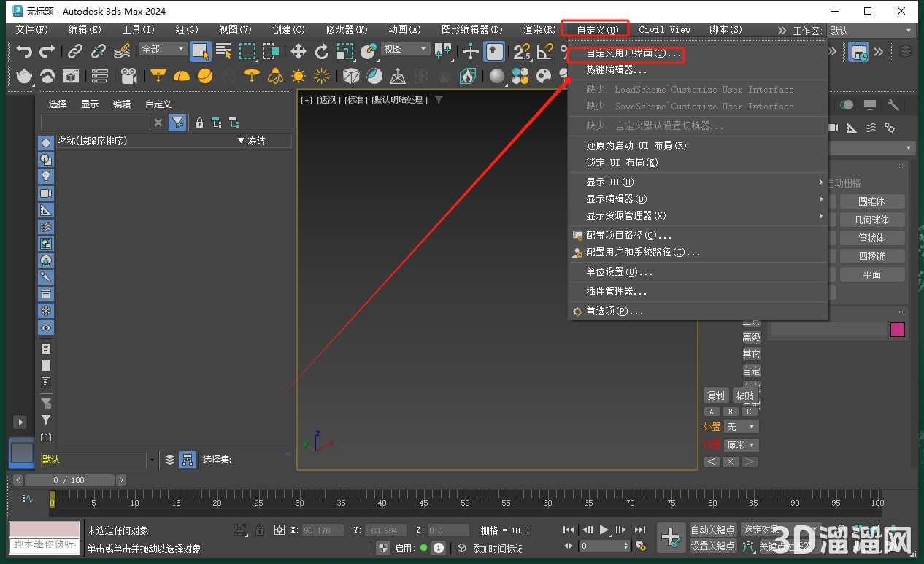Choose 锁定 UI 布局(K) menu entry
Screen dimensions: 924x564
(698, 162)
